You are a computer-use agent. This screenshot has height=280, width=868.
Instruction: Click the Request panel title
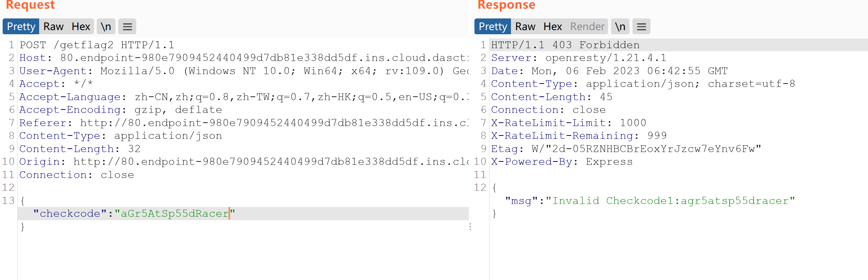(30, 5)
